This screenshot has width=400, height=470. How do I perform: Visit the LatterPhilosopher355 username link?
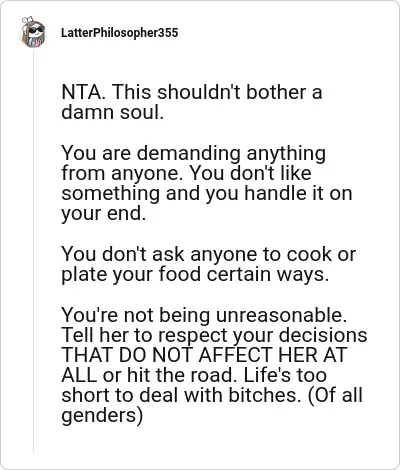tap(120, 33)
